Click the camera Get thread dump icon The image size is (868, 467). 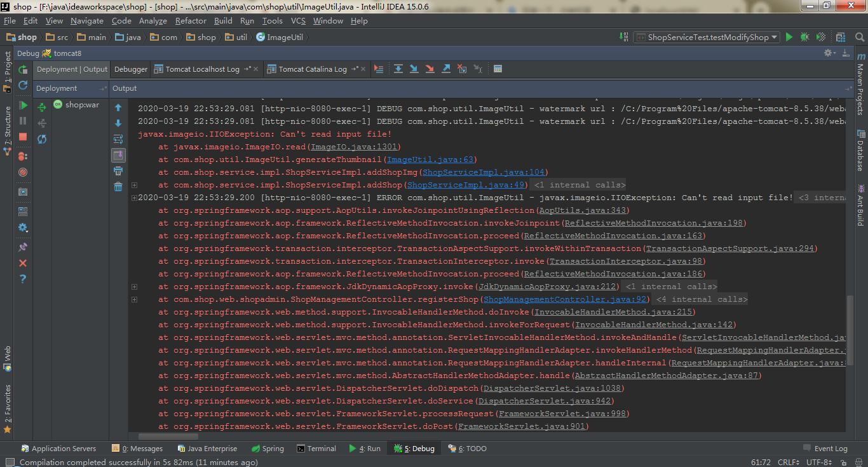(23, 191)
